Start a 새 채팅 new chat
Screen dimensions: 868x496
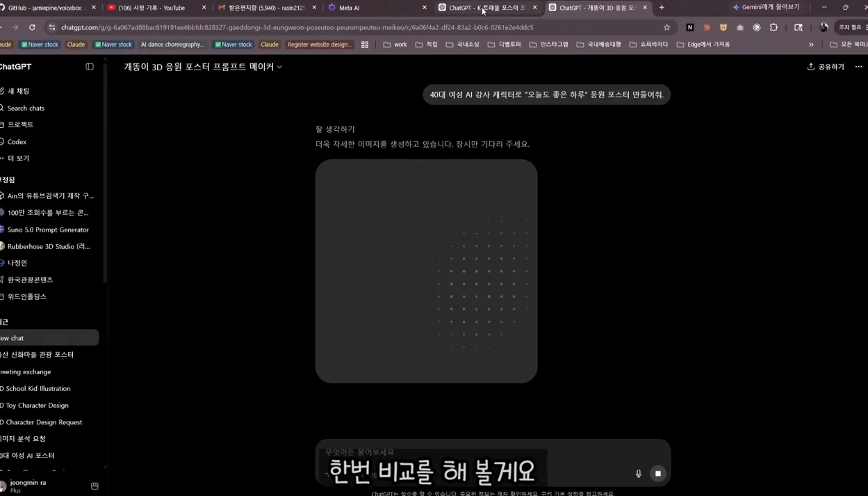(x=15, y=91)
